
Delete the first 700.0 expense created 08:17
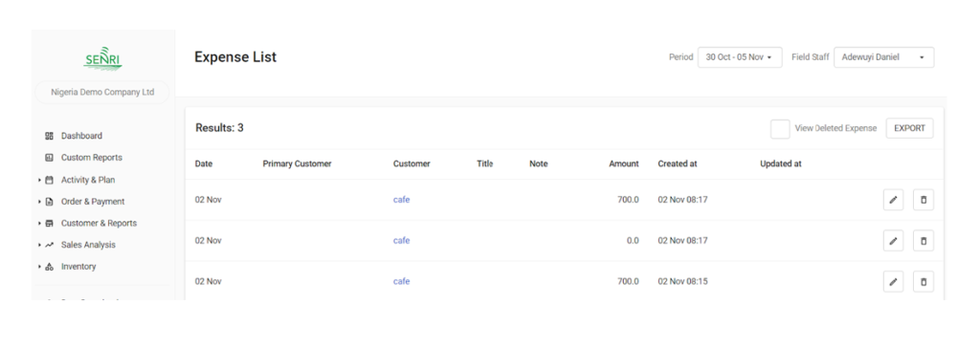[x=924, y=200]
